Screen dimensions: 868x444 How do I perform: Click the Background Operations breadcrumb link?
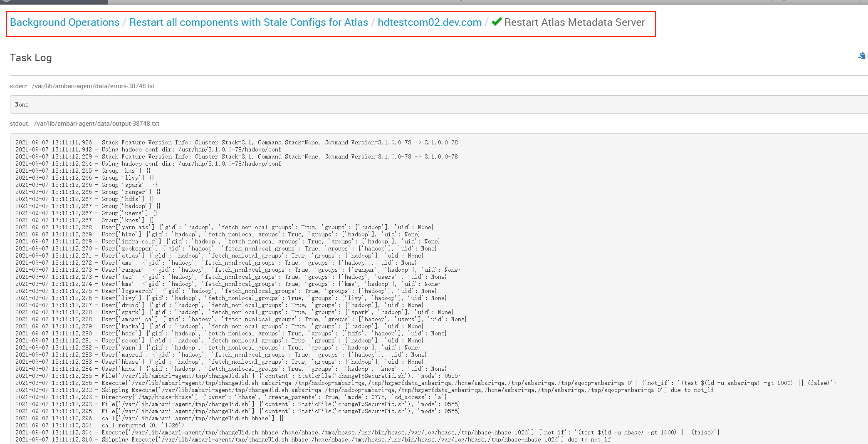tap(64, 22)
